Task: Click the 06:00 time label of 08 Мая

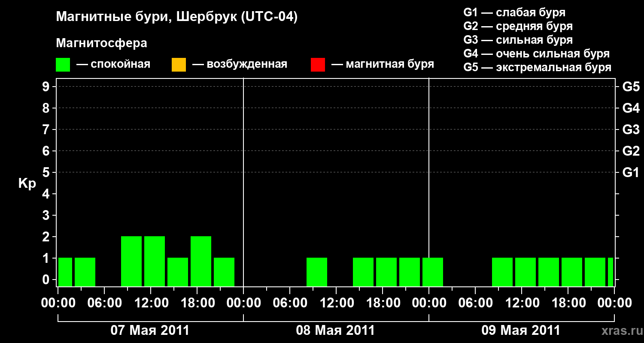Action: (x=290, y=303)
